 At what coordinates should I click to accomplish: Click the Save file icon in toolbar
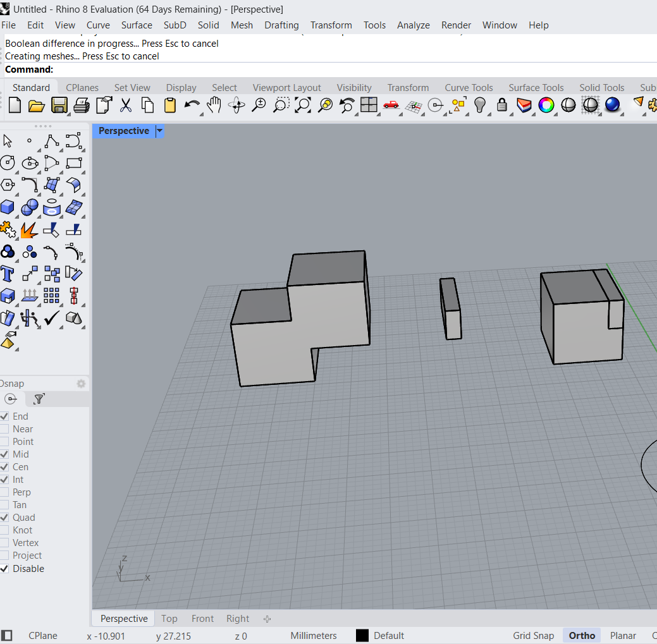pos(59,105)
